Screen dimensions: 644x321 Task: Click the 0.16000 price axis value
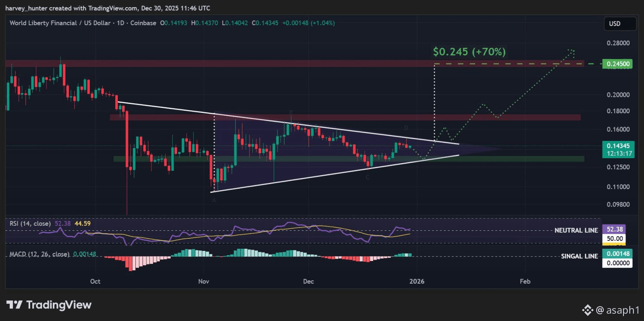click(x=618, y=129)
